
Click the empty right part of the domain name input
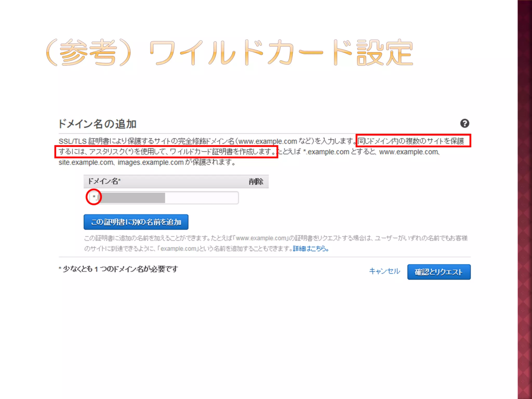point(201,198)
